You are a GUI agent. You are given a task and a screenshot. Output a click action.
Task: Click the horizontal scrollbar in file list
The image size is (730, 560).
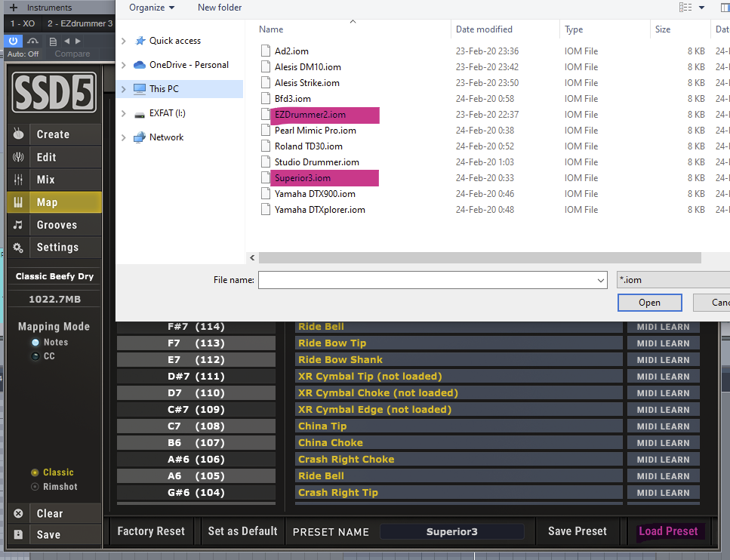[479, 257]
